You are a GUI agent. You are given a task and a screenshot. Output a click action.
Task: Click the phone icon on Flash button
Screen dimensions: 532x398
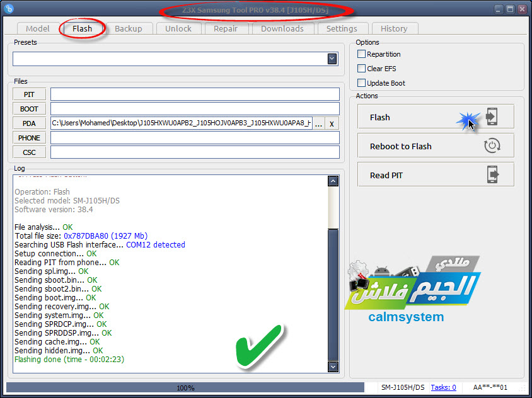[x=492, y=117]
